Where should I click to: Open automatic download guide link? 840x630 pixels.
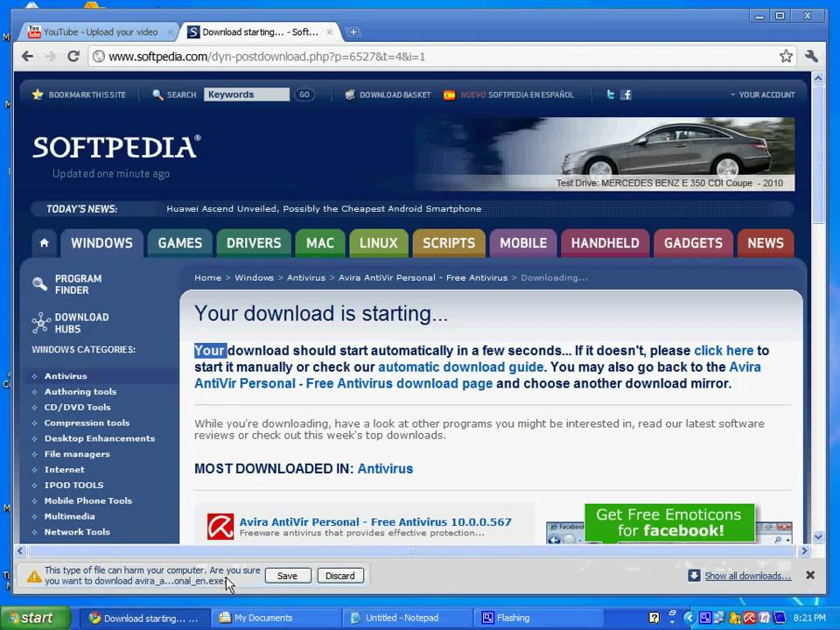[461, 367]
